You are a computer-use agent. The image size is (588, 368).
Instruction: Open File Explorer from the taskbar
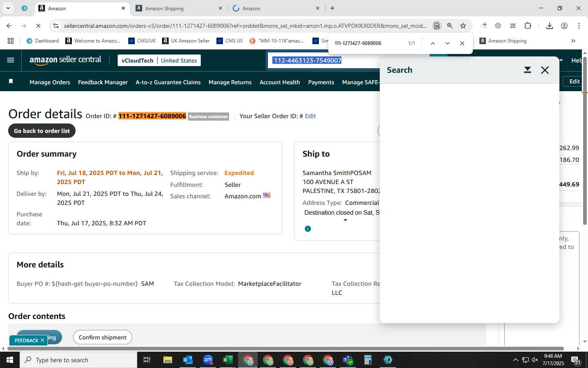(x=168, y=360)
